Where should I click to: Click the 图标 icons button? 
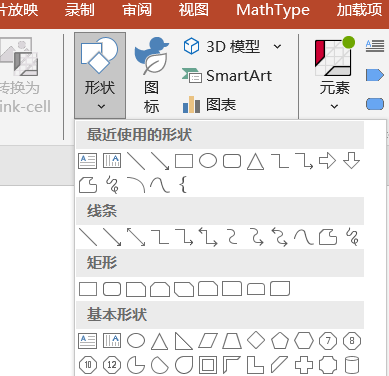151,75
